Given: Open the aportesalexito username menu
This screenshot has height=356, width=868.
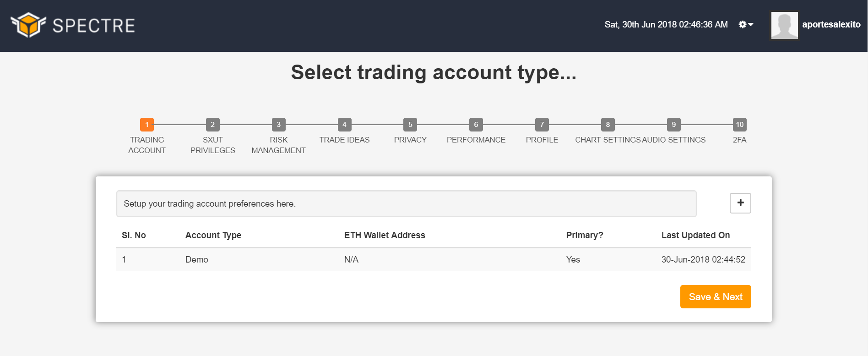Looking at the screenshot, I should click(x=831, y=25).
